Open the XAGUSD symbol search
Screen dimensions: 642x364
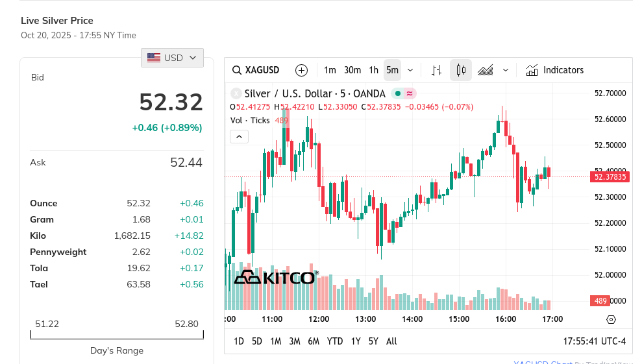coord(256,70)
